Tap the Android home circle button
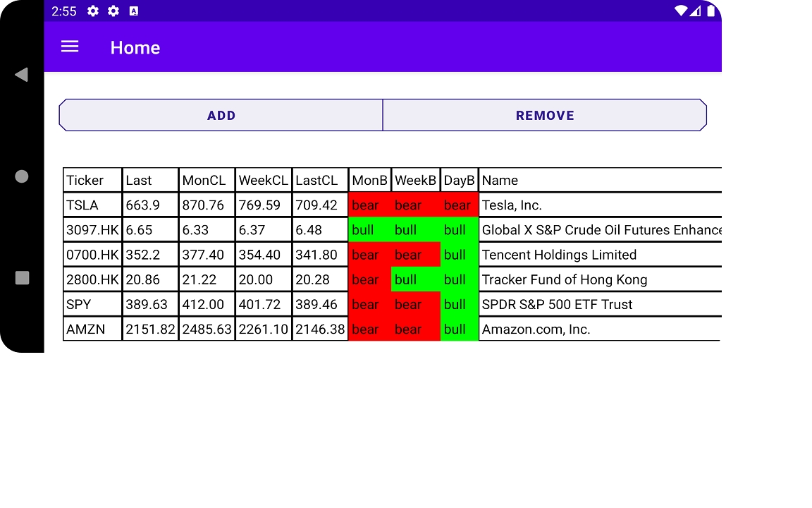 coord(22,176)
